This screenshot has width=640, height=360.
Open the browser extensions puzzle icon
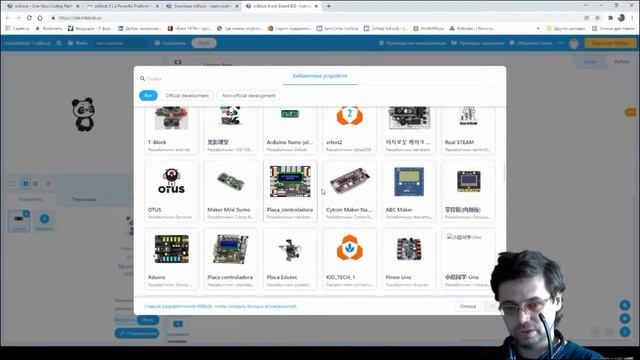coord(610,18)
